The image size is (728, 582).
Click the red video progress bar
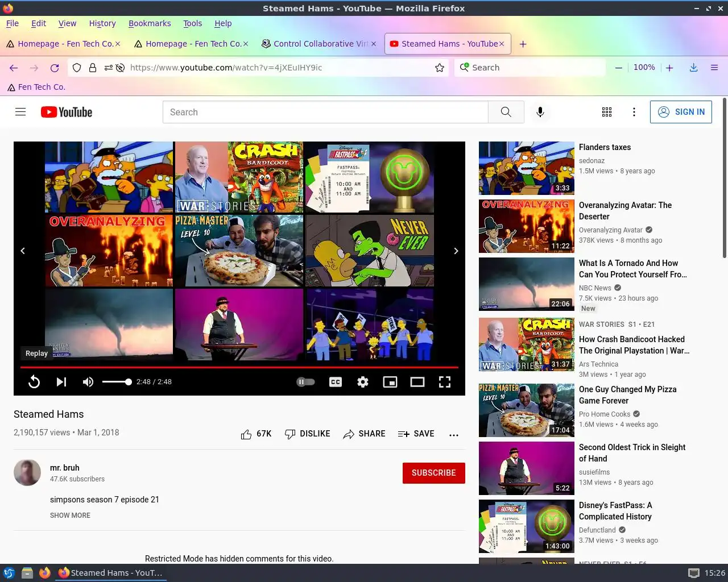(239, 367)
